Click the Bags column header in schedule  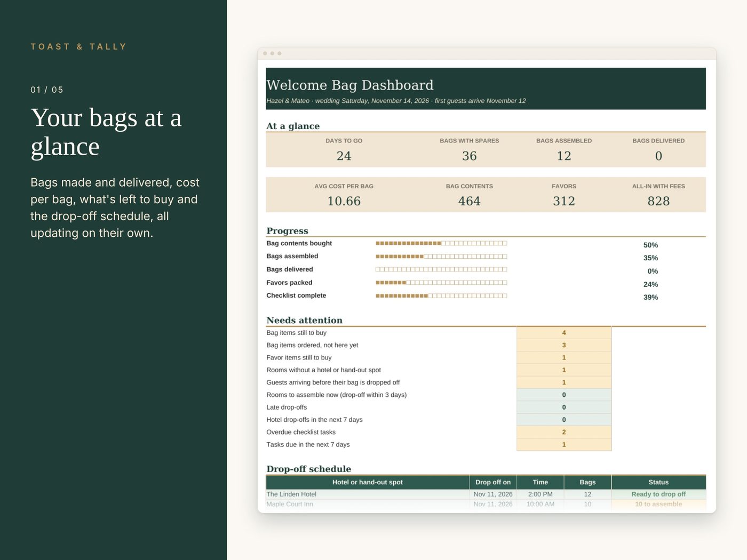[587, 482]
